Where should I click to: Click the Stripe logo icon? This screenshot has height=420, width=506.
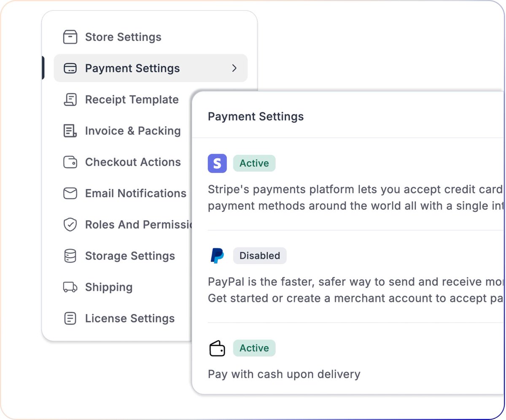click(217, 163)
